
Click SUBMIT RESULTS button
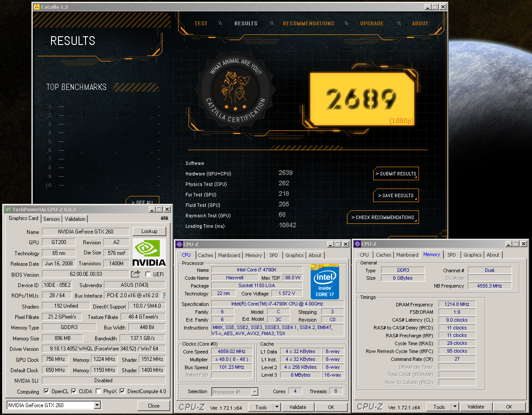coord(396,174)
